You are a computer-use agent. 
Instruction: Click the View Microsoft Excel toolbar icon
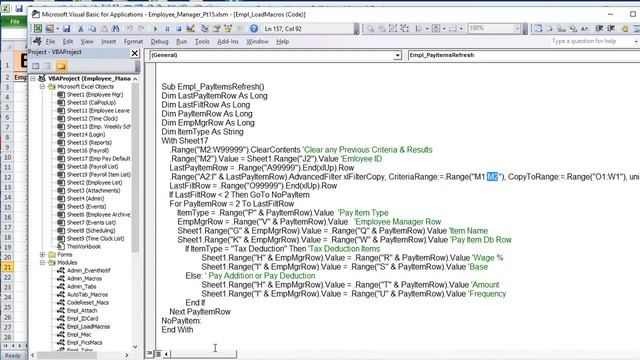coord(38,28)
